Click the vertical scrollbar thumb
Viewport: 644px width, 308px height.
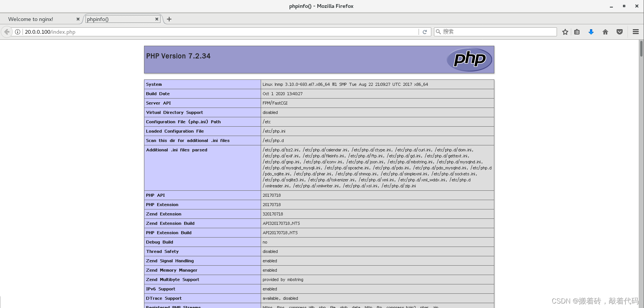[x=641, y=49]
